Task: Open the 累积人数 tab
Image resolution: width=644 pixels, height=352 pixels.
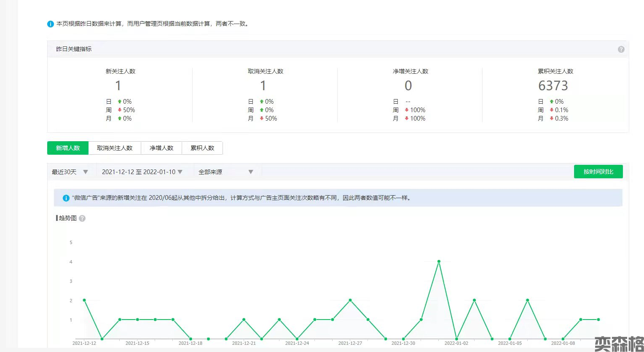Action: pyautogui.click(x=202, y=148)
